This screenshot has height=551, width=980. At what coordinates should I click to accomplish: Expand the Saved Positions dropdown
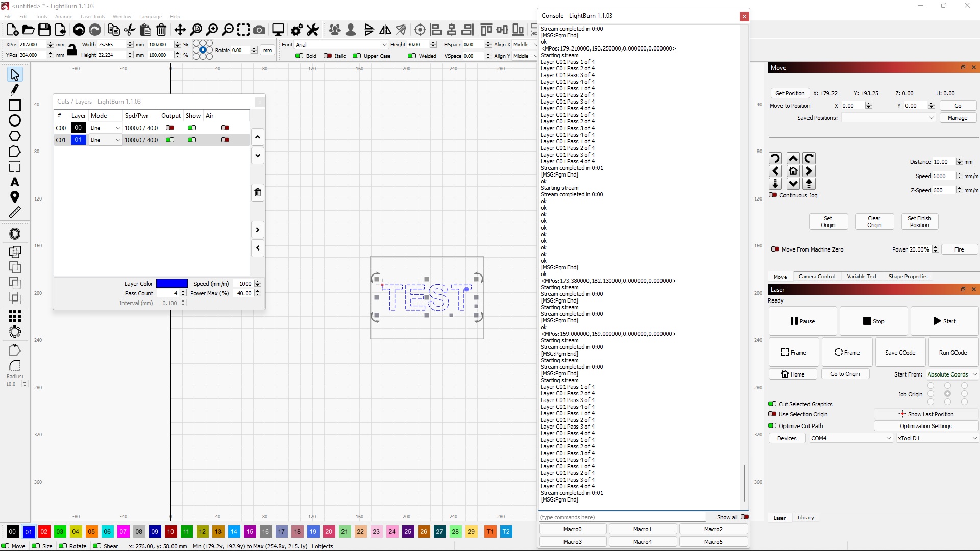point(889,118)
